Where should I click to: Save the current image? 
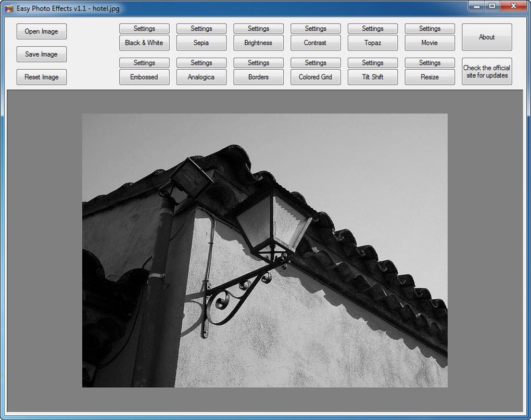(41, 54)
